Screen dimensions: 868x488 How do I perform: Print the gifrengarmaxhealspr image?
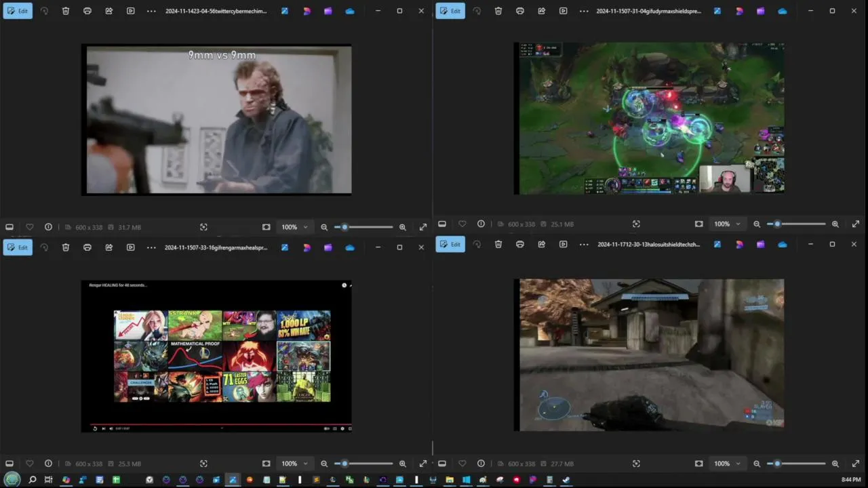[87, 247]
